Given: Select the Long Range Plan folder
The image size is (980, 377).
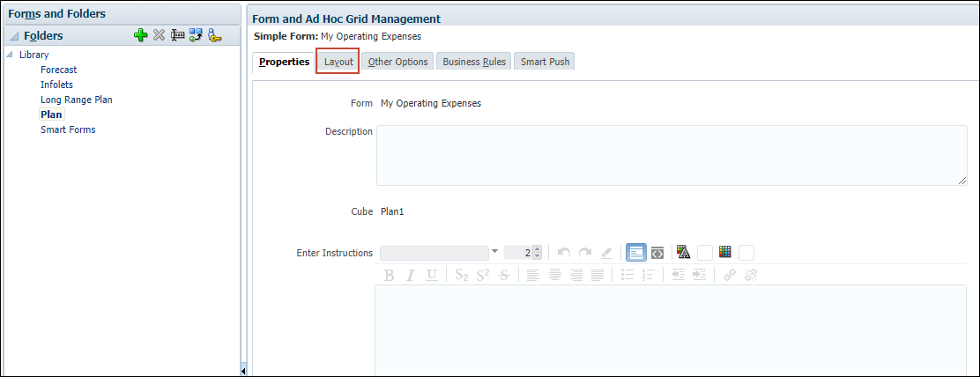Looking at the screenshot, I should (x=77, y=100).
